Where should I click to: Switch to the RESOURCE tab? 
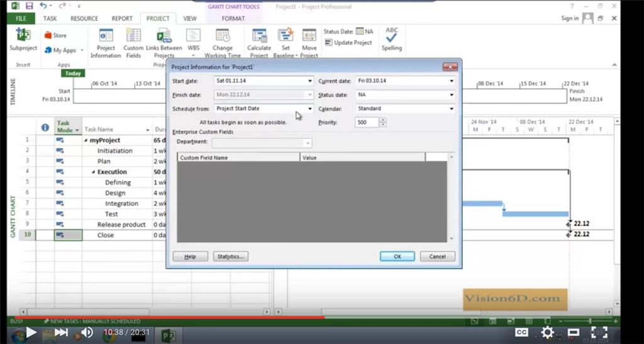[x=84, y=18]
